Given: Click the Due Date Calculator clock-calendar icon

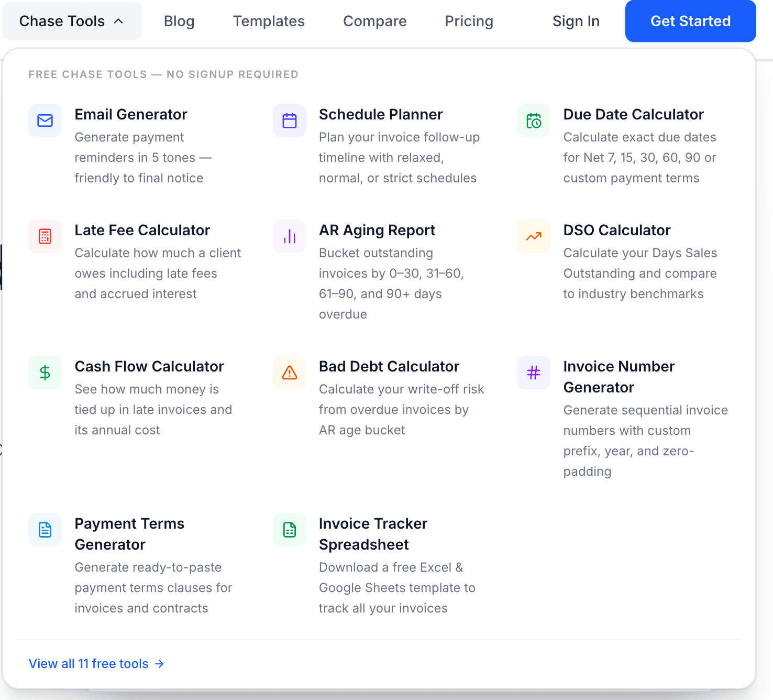Looking at the screenshot, I should [534, 121].
